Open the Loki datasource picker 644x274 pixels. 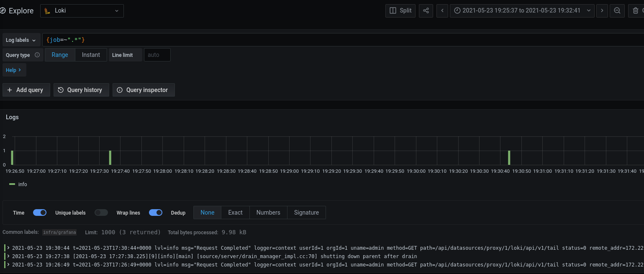point(82,11)
